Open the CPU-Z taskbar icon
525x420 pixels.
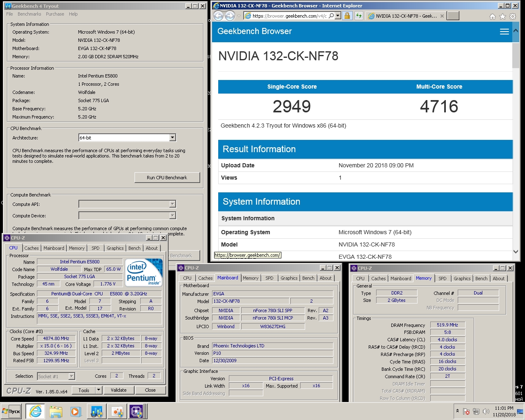point(137,411)
